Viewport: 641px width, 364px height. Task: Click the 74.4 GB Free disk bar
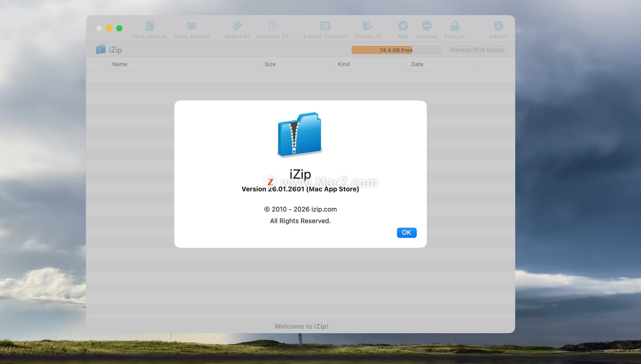tap(396, 50)
